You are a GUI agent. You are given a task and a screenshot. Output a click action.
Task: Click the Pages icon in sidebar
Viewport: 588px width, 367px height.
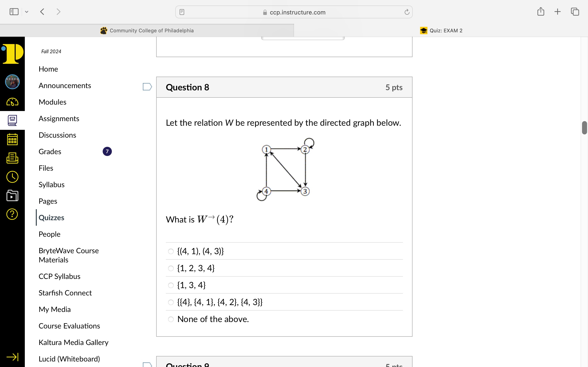(x=47, y=201)
